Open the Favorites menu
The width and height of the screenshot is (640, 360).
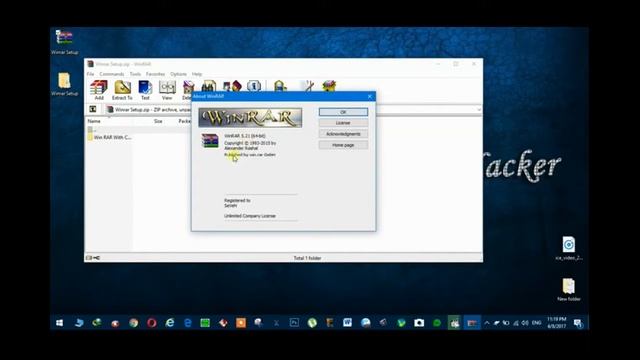point(156,74)
